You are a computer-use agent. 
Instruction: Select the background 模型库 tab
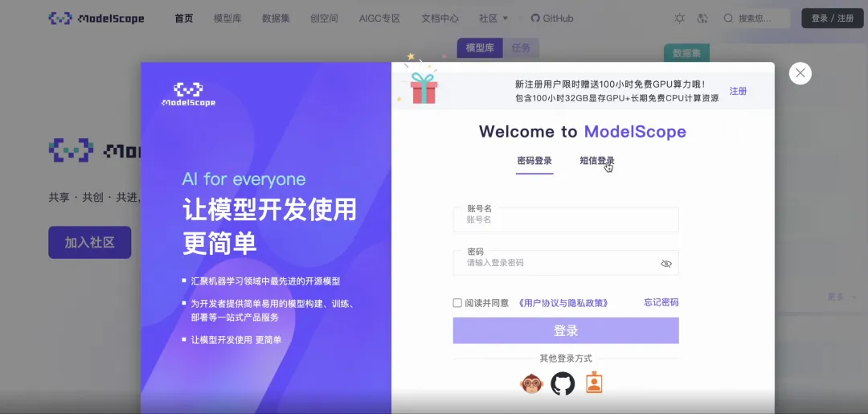(479, 48)
